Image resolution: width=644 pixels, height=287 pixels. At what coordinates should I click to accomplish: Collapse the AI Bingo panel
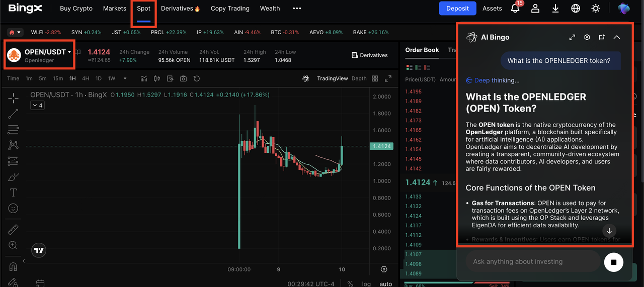point(617,37)
